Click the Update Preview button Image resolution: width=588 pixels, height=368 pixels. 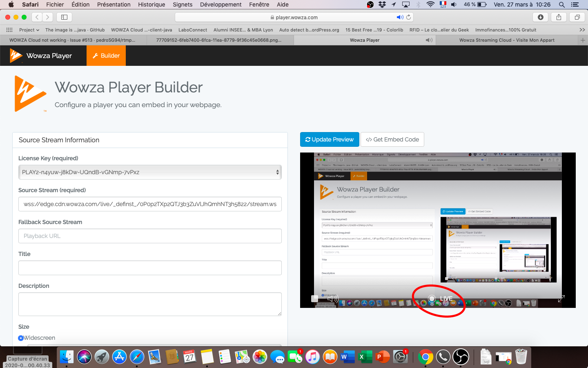point(330,139)
